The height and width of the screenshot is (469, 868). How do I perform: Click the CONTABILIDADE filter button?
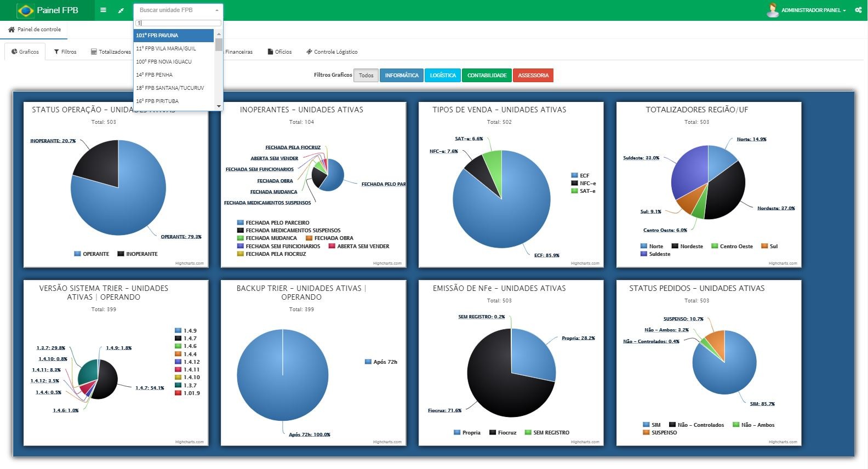pos(487,76)
